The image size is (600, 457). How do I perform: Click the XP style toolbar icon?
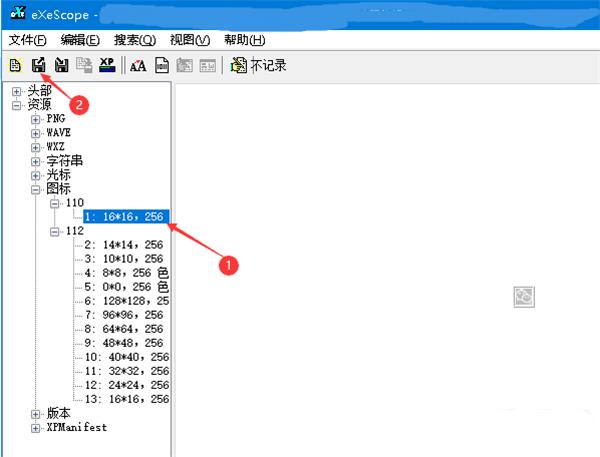click(x=107, y=66)
